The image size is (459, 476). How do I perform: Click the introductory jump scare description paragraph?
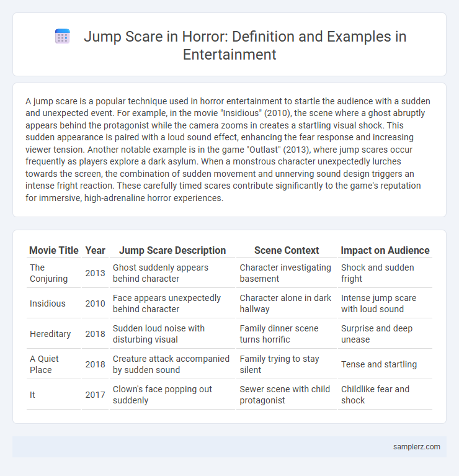coord(228,150)
